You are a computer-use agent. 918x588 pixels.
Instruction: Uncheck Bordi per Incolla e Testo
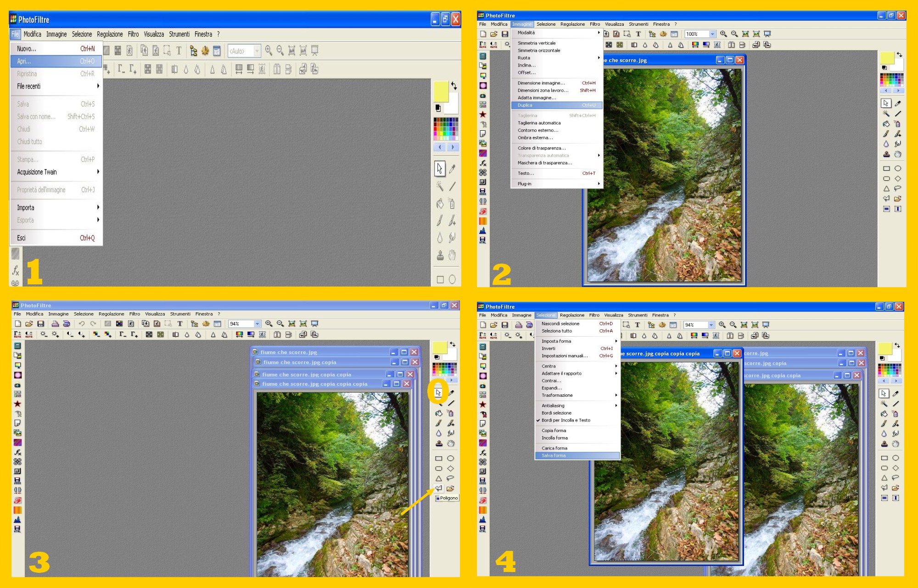click(x=565, y=420)
